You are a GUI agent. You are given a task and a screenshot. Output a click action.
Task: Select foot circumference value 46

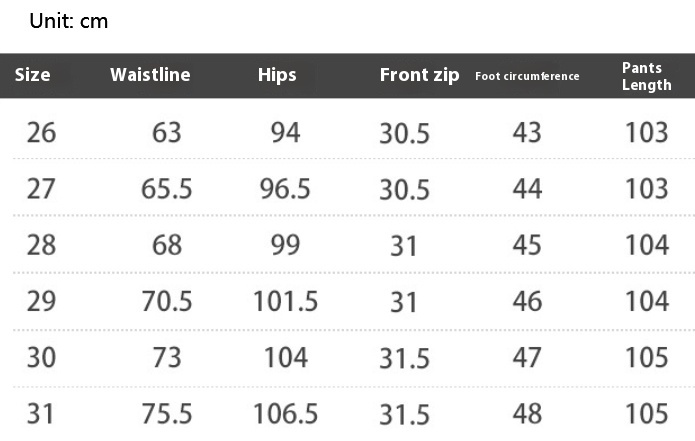[x=527, y=301]
